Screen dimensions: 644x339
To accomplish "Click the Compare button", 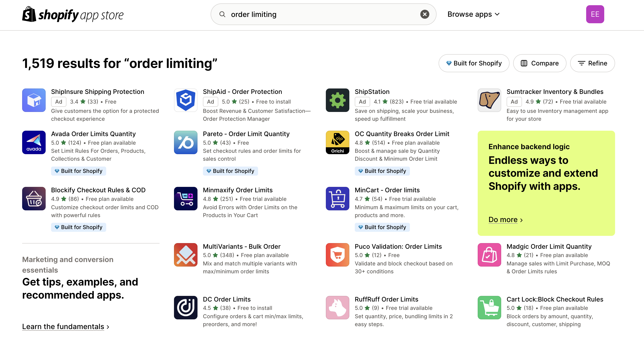I will [x=540, y=63].
